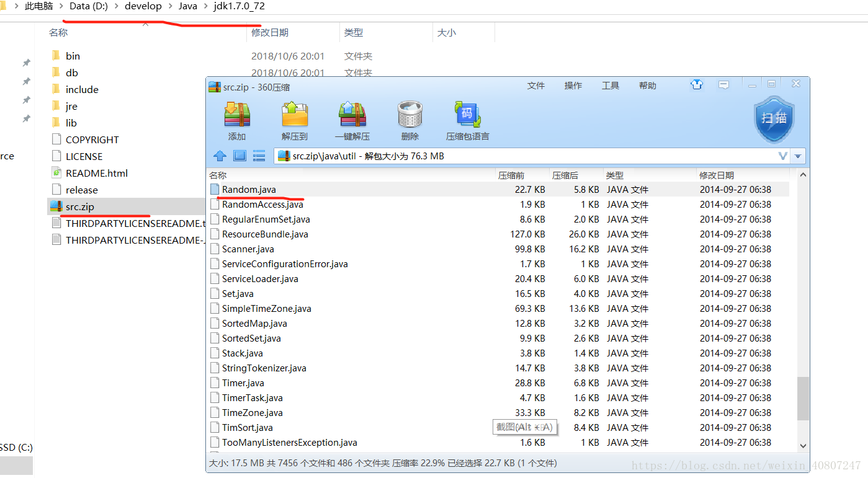This screenshot has width=868, height=478.
Task: Select the bin folder icon in Explorer
Action: click(x=56, y=56)
